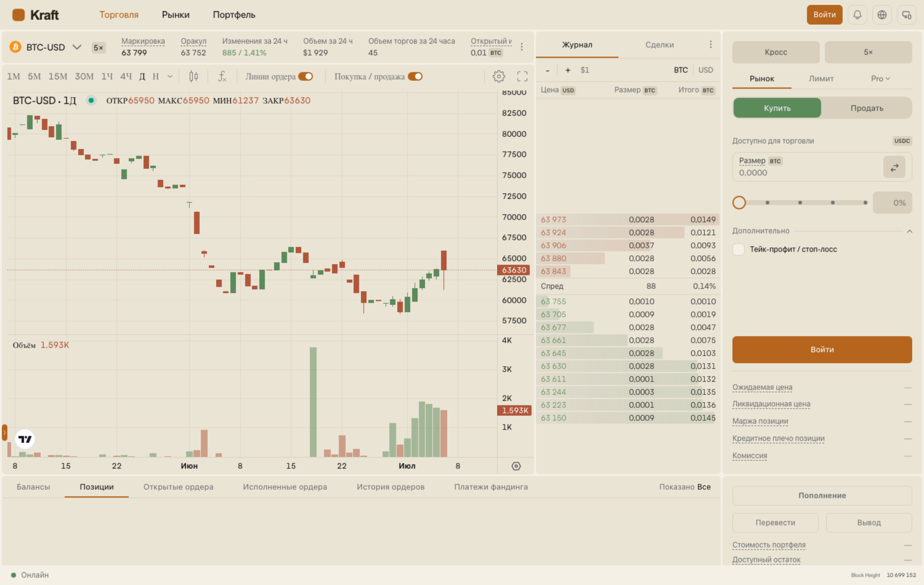Open the Pro order types dropdown
The image size is (924, 585).
pyautogui.click(x=880, y=79)
